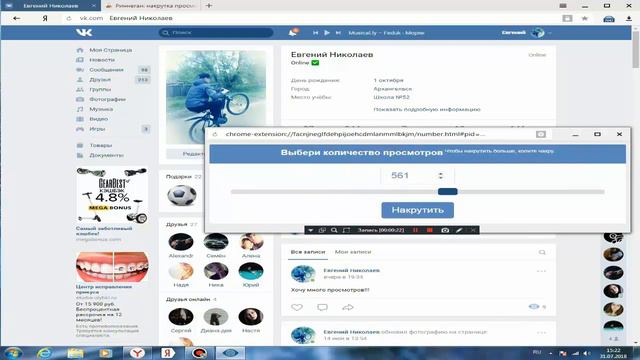Stop the screen recording red square
Image resolution: width=640 pixels, height=360 pixels.
pyautogui.click(x=429, y=230)
